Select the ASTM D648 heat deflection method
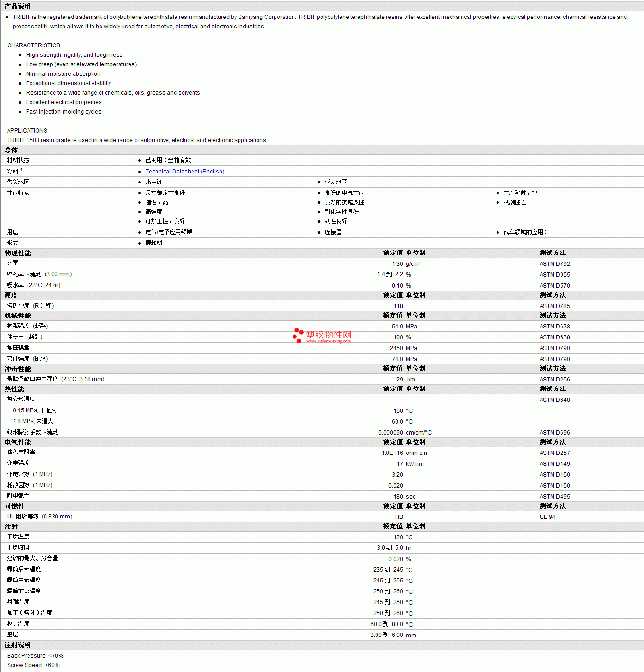The width and height of the screenshot is (644, 672). pyautogui.click(x=554, y=400)
